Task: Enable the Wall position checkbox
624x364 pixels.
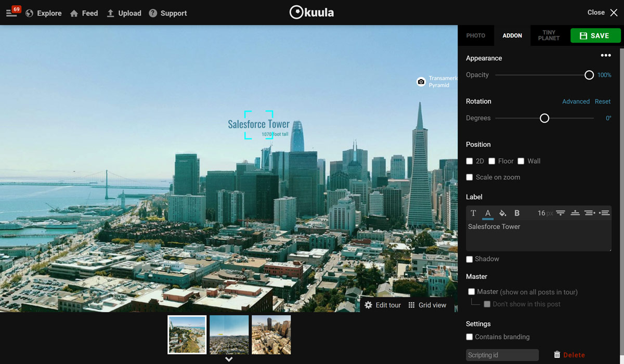Action: pos(521,161)
